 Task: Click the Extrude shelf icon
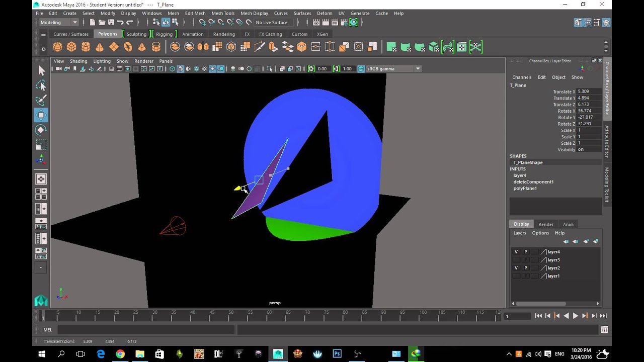coord(274,47)
